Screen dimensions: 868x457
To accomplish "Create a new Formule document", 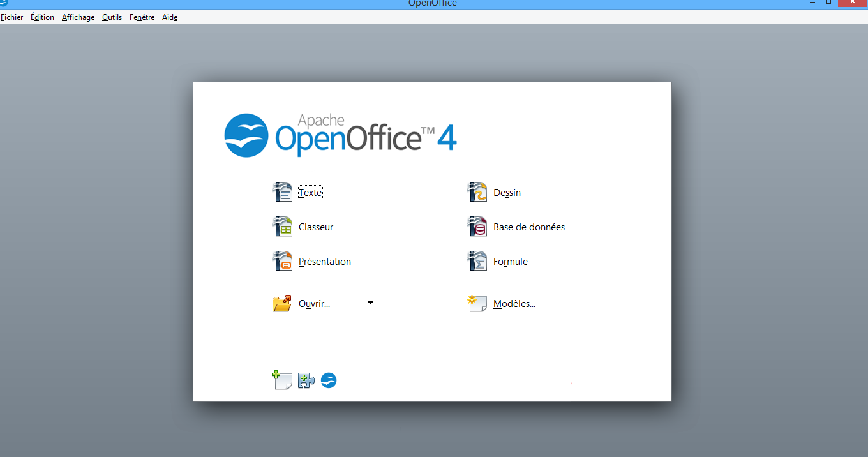I will (x=511, y=262).
